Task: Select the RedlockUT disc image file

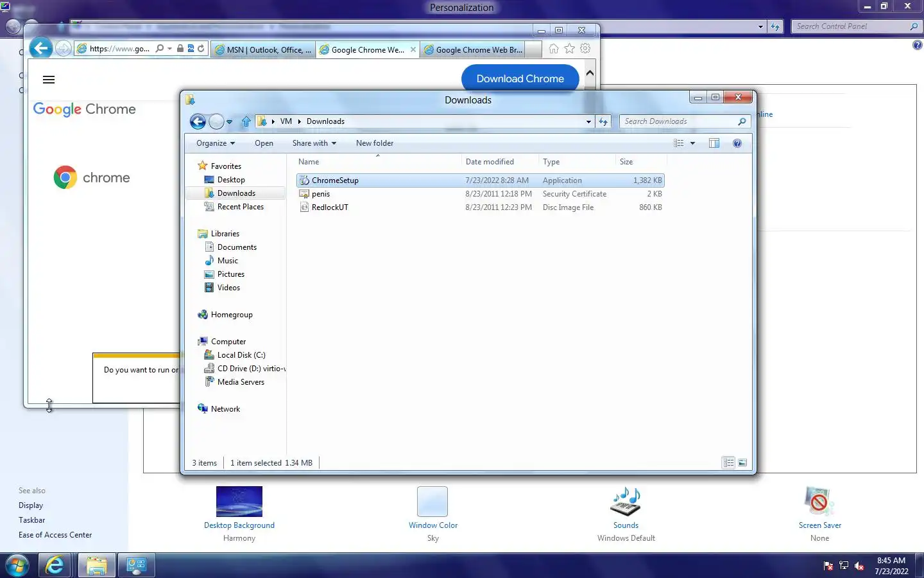Action: (481, 207)
